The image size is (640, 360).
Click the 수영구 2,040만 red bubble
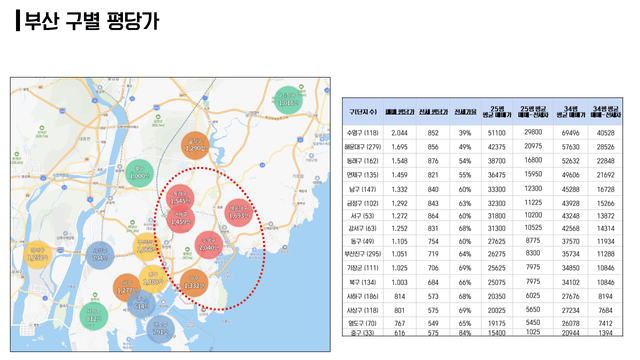tap(209, 245)
